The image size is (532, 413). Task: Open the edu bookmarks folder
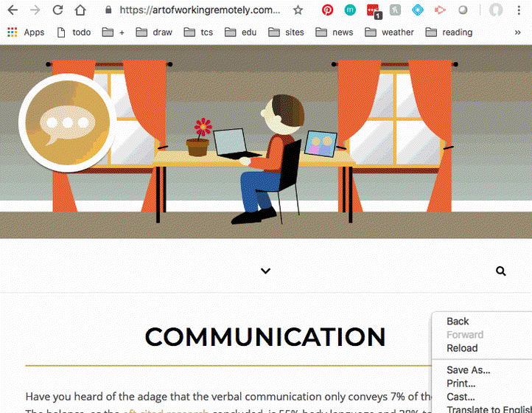[240, 32]
